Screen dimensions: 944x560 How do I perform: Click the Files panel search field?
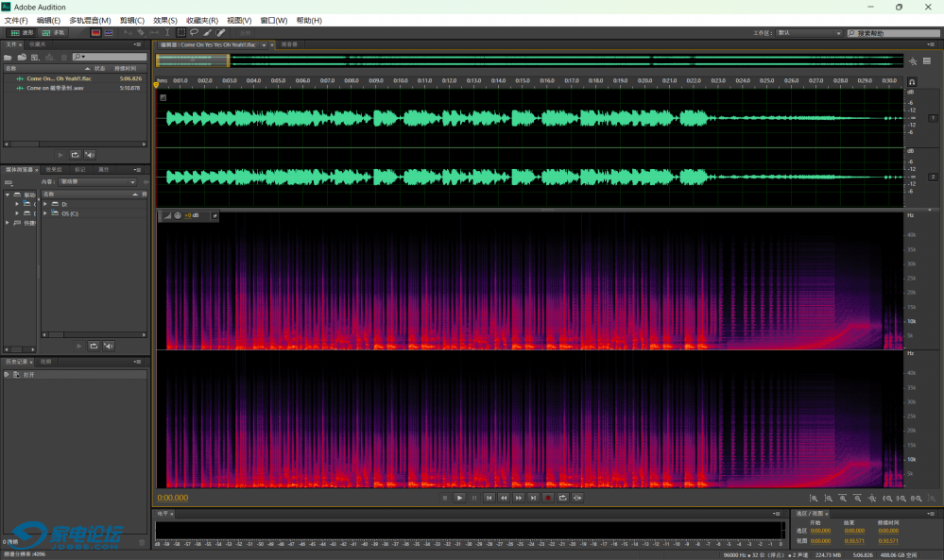coord(110,57)
